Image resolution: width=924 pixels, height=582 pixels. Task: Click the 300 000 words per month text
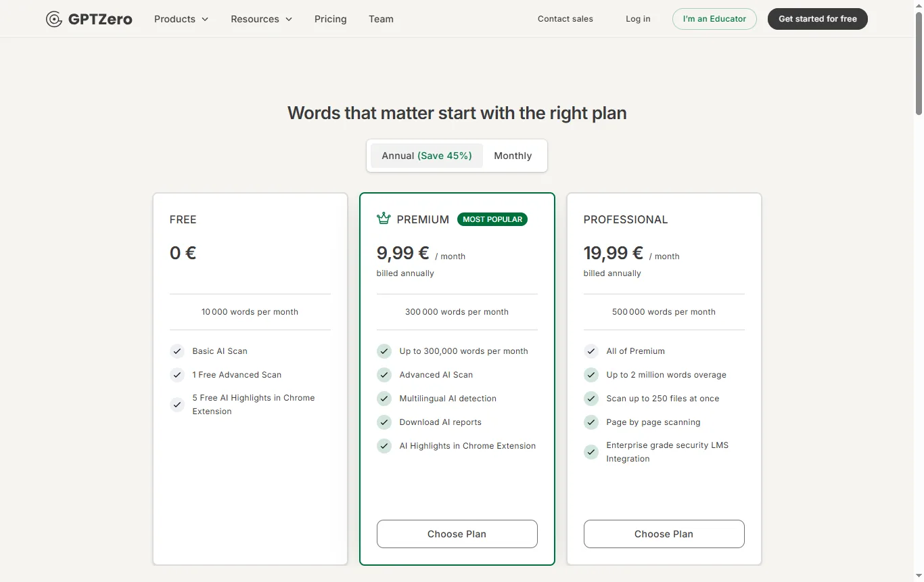pos(457,312)
